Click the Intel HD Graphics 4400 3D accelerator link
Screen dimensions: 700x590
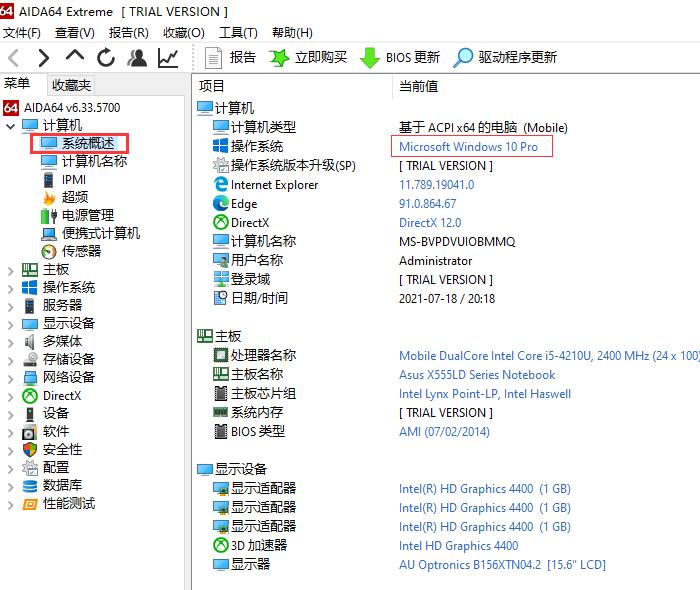coord(458,546)
